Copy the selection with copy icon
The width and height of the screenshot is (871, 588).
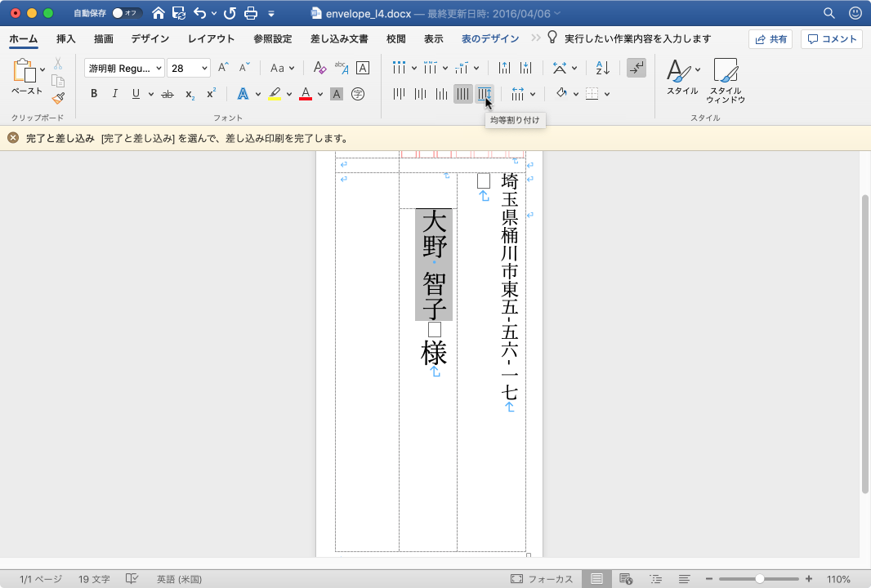click(58, 81)
